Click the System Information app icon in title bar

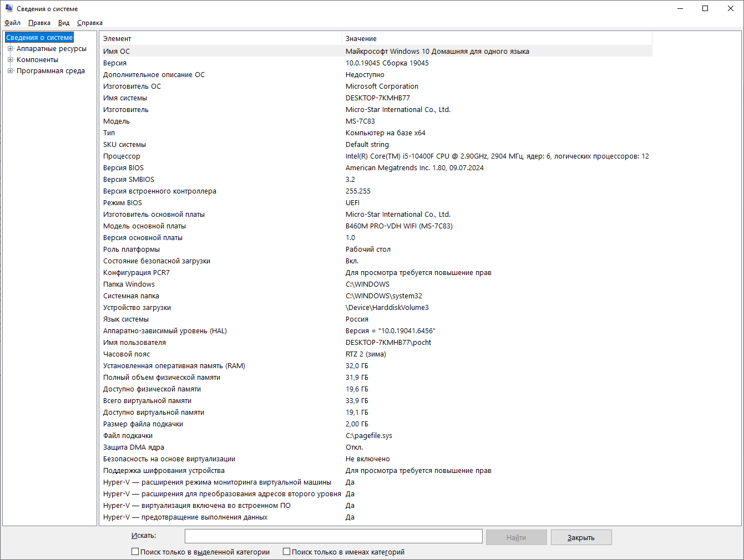tap(9, 8)
